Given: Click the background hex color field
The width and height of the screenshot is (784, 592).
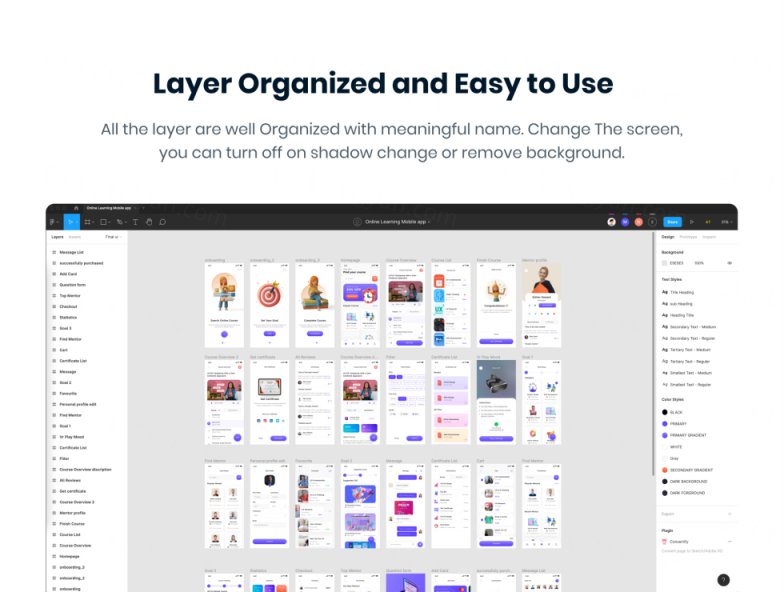Looking at the screenshot, I should [x=678, y=263].
